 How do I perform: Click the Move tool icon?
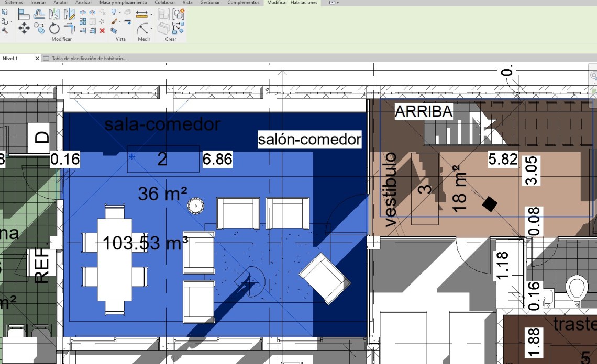pos(24,28)
